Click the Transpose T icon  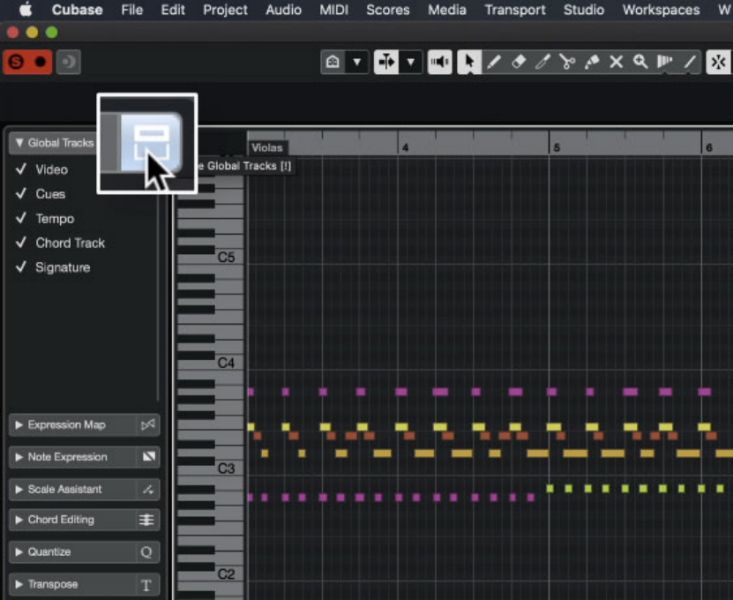tap(146, 585)
